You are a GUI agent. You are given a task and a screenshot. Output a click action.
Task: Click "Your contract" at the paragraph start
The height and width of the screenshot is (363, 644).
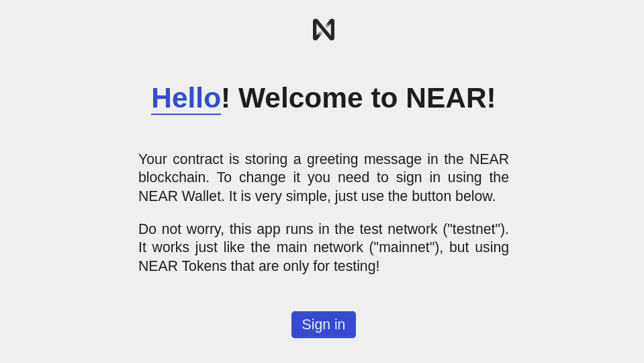(x=181, y=159)
